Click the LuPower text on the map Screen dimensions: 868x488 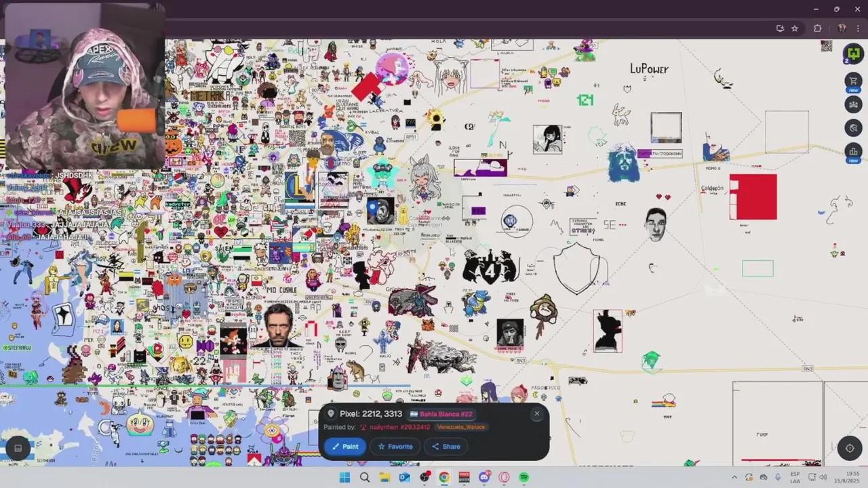point(649,68)
